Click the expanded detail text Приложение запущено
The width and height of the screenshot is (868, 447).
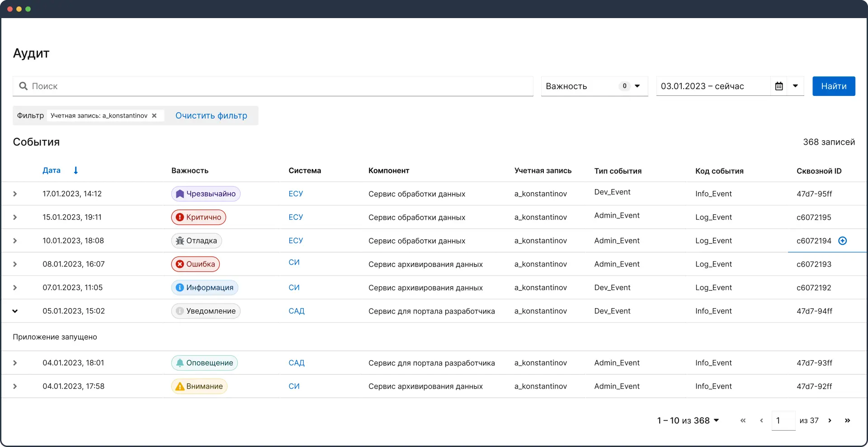(x=55, y=337)
